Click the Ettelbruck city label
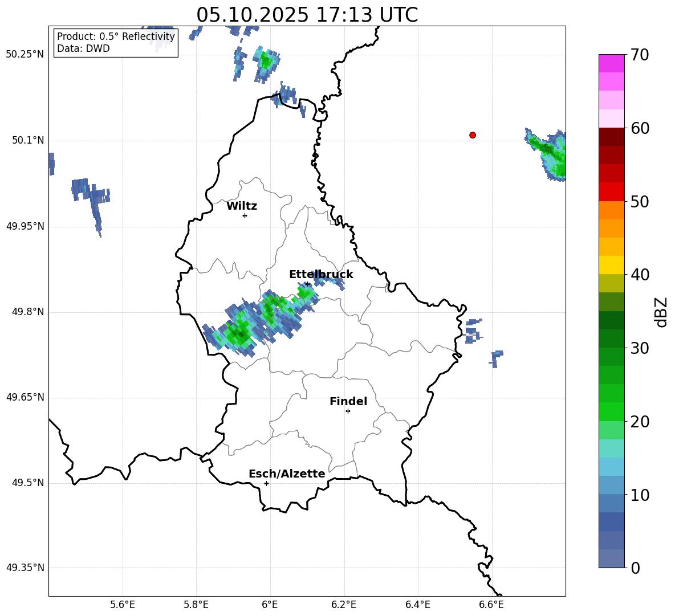 (321, 275)
